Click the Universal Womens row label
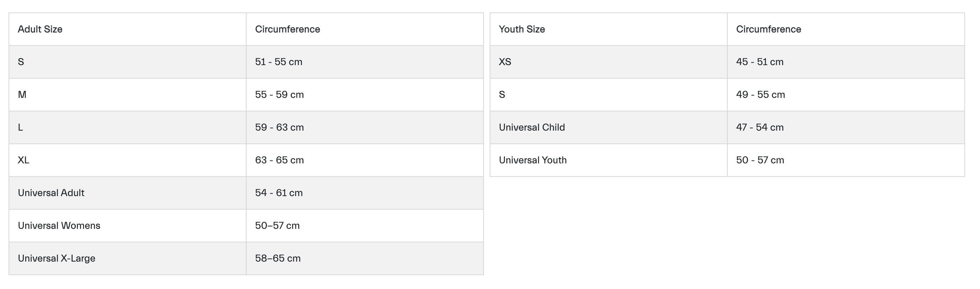 pyautogui.click(x=59, y=226)
